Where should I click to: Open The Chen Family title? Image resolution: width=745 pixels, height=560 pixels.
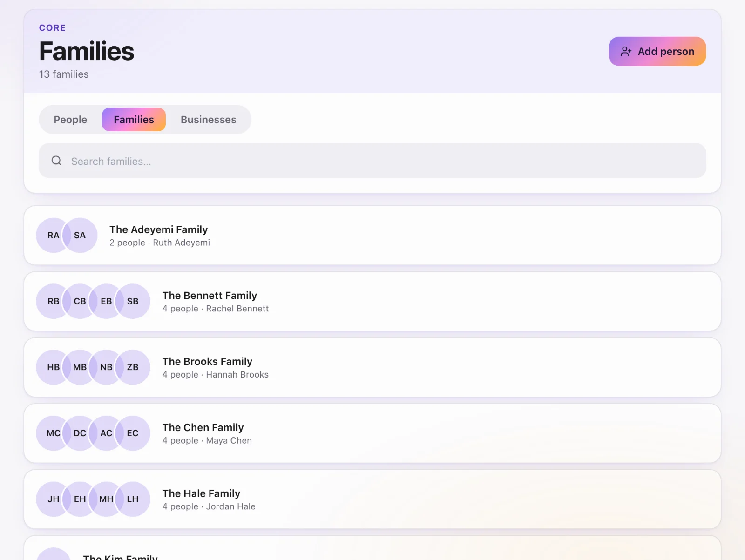click(203, 427)
